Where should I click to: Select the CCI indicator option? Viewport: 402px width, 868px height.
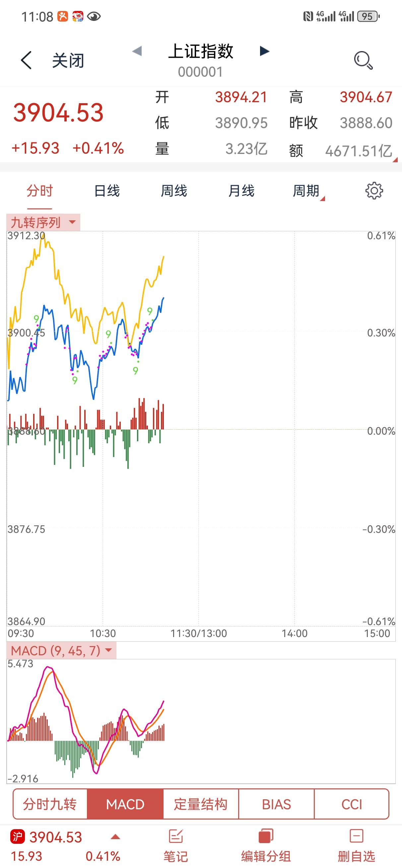pos(352,804)
